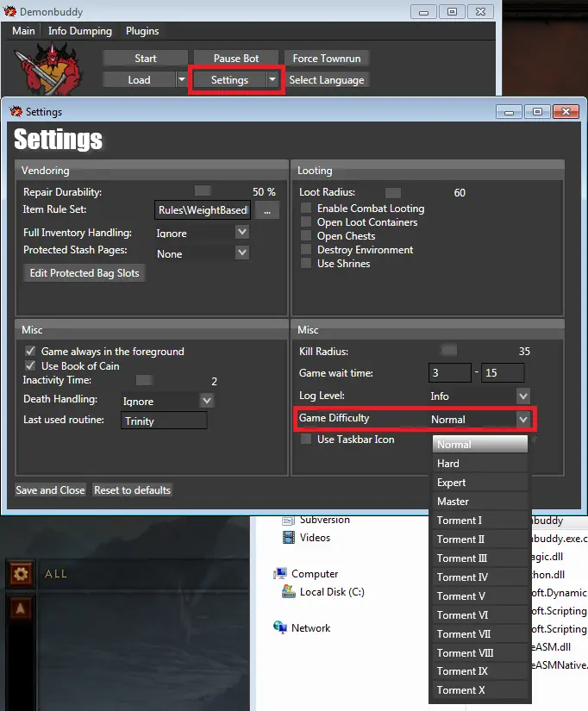
Task: Open the Computer icon in the explorer tree
Action: click(x=280, y=574)
